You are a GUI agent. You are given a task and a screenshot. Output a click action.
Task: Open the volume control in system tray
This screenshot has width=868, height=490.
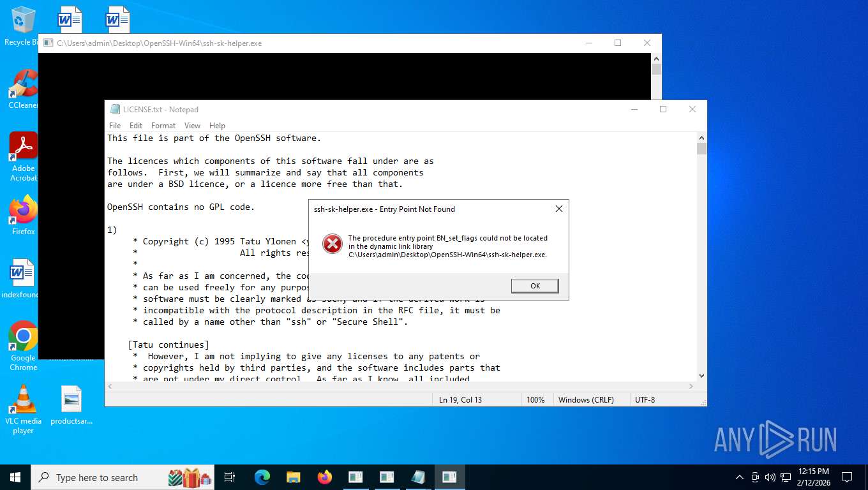pos(770,477)
